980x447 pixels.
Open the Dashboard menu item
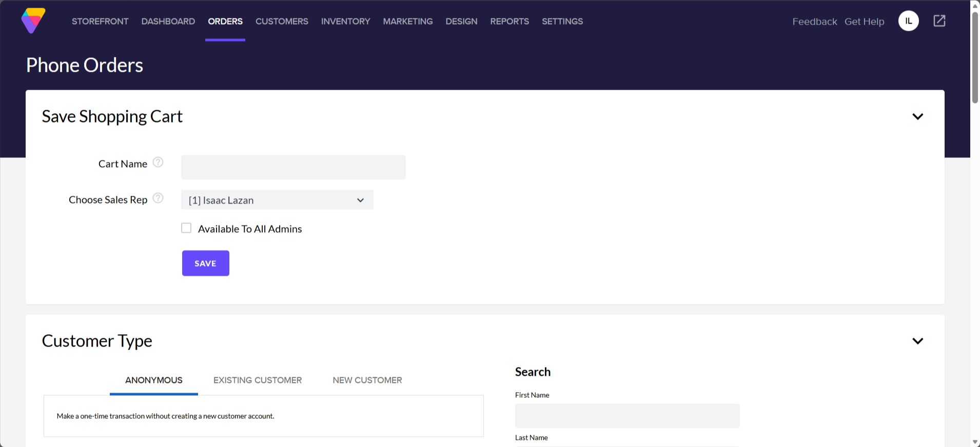[x=168, y=22]
